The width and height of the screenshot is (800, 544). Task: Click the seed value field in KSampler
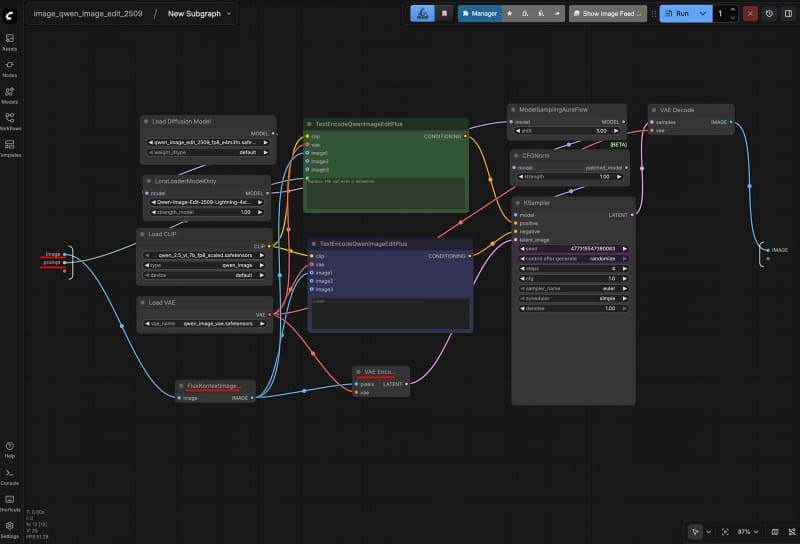click(x=573, y=249)
